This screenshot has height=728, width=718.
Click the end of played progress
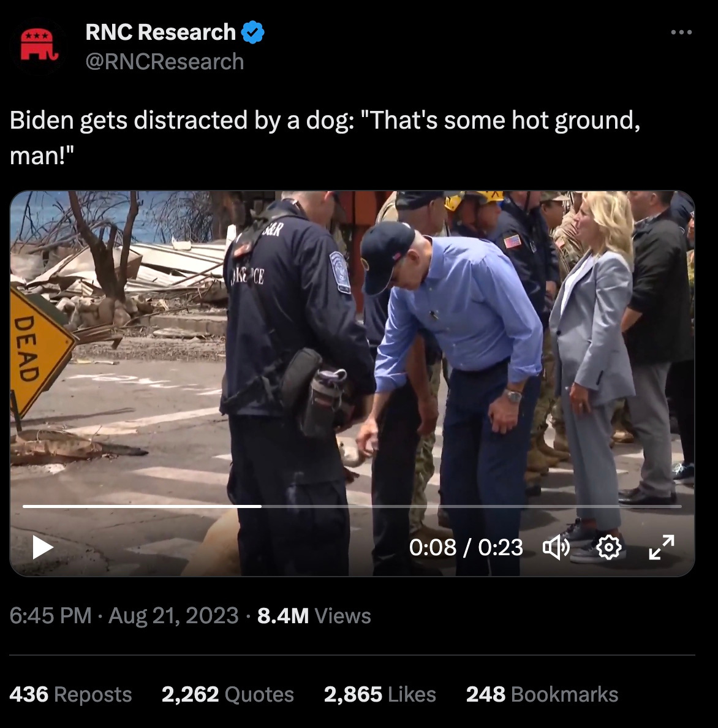(261, 506)
